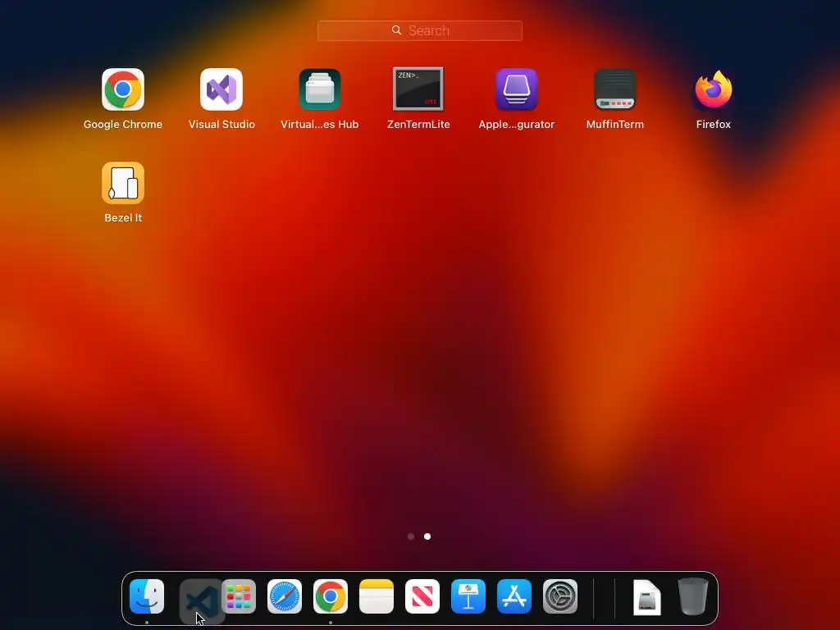
Task: Click the Launchpad Search field
Action: pyautogui.click(x=420, y=30)
